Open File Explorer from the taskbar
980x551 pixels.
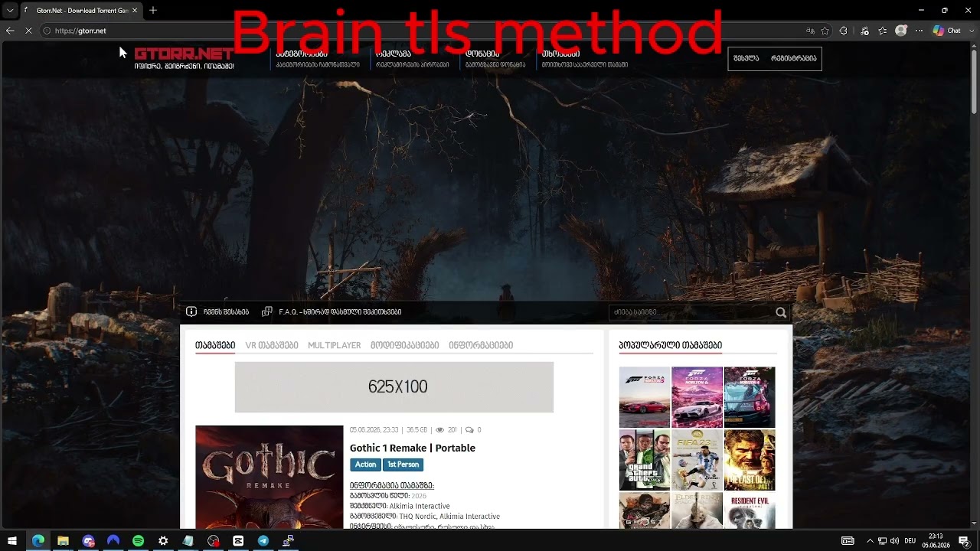click(x=63, y=540)
